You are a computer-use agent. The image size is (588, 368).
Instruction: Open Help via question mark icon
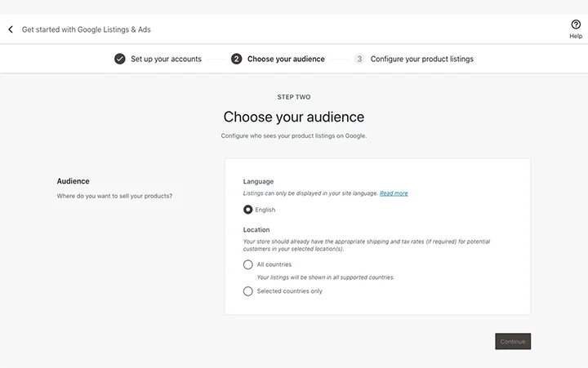point(576,24)
